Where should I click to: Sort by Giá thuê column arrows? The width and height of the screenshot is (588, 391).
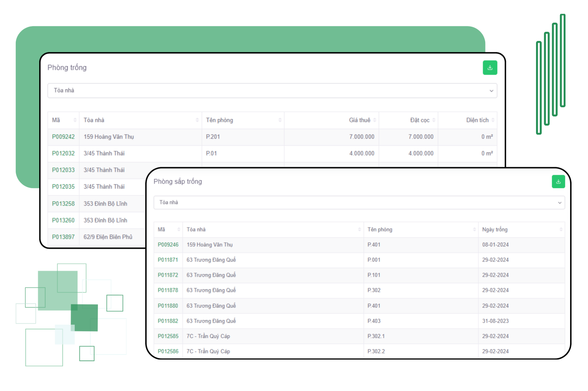(x=374, y=120)
